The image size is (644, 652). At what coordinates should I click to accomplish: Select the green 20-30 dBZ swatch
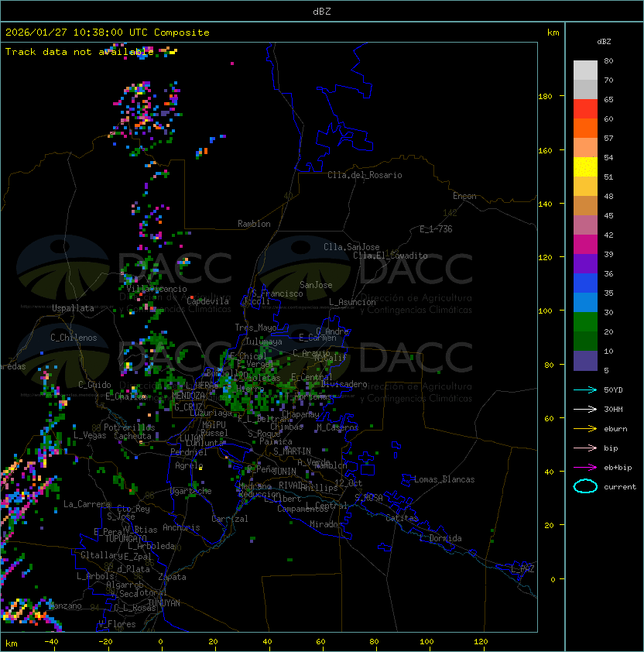tap(585, 322)
